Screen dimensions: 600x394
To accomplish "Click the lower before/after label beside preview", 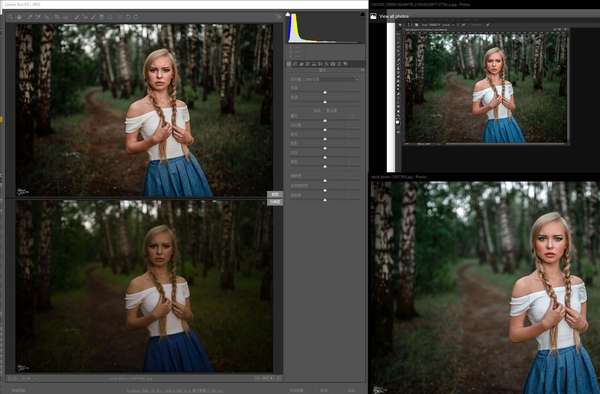I will pyautogui.click(x=275, y=202).
